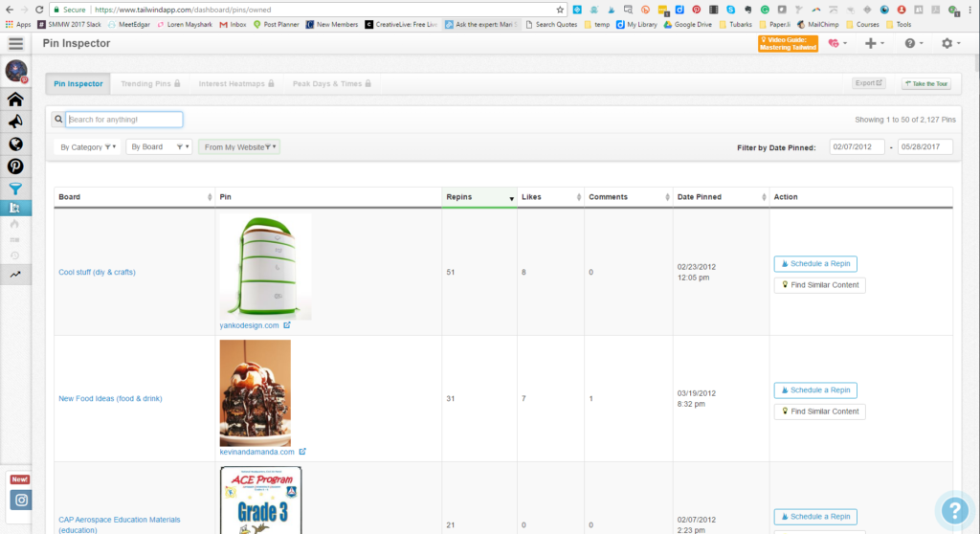Click the round help bubble bottom right
This screenshot has height=534, width=980.
[954, 511]
